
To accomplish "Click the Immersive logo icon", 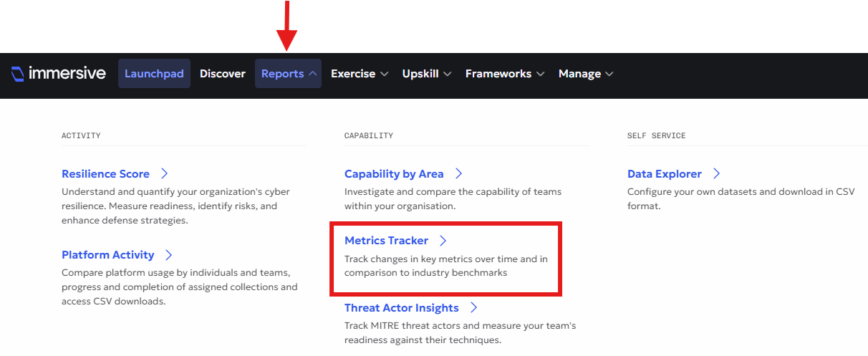I will click(x=18, y=73).
